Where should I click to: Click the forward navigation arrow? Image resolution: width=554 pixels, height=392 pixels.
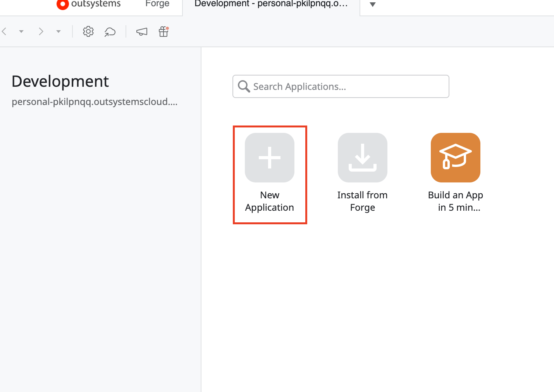point(41,31)
